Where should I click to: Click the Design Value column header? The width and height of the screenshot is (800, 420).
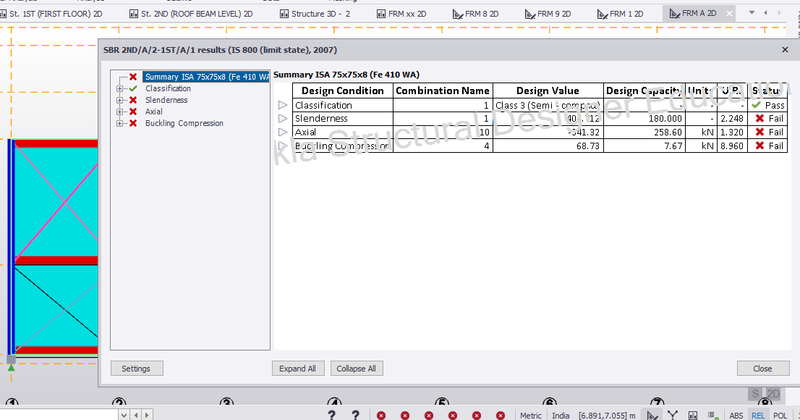548,91
